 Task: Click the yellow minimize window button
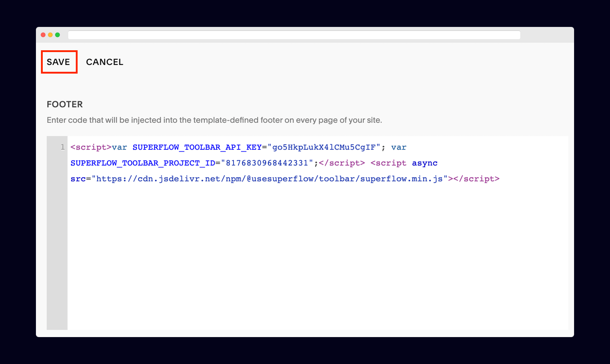coord(50,35)
